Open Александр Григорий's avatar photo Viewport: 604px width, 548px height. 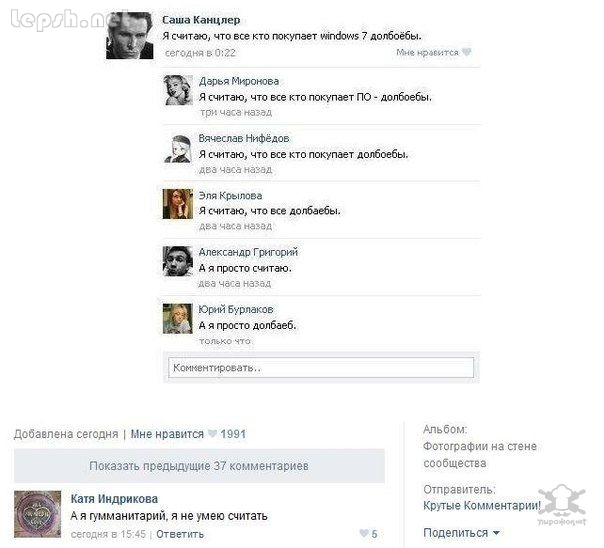click(x=178, y=261)
